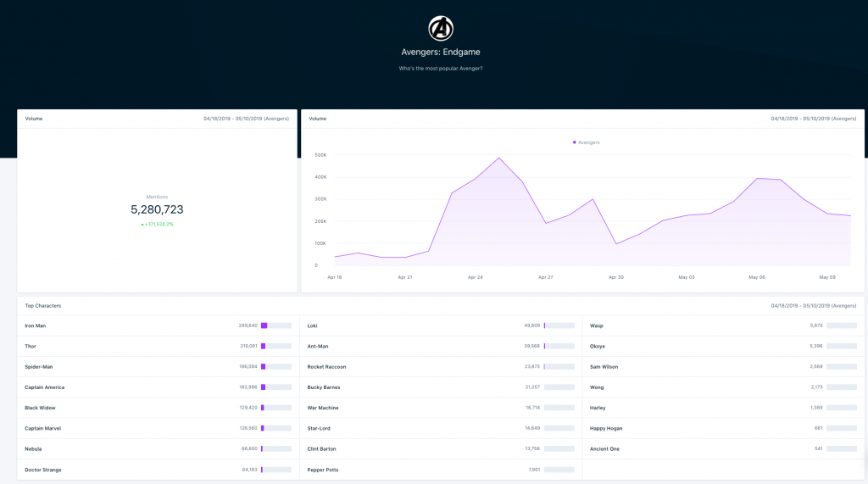Click the 'Who's the most popular Avenger?' subtitle
The height and width of the screenshot is (484, 868).
pyautogui.click(x=441, y=69)
